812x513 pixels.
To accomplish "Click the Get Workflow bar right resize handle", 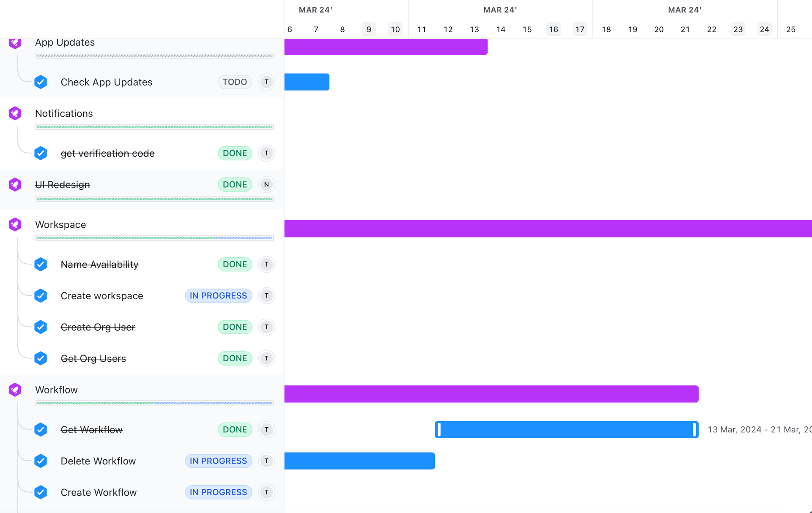I will [x=694, y=429].
